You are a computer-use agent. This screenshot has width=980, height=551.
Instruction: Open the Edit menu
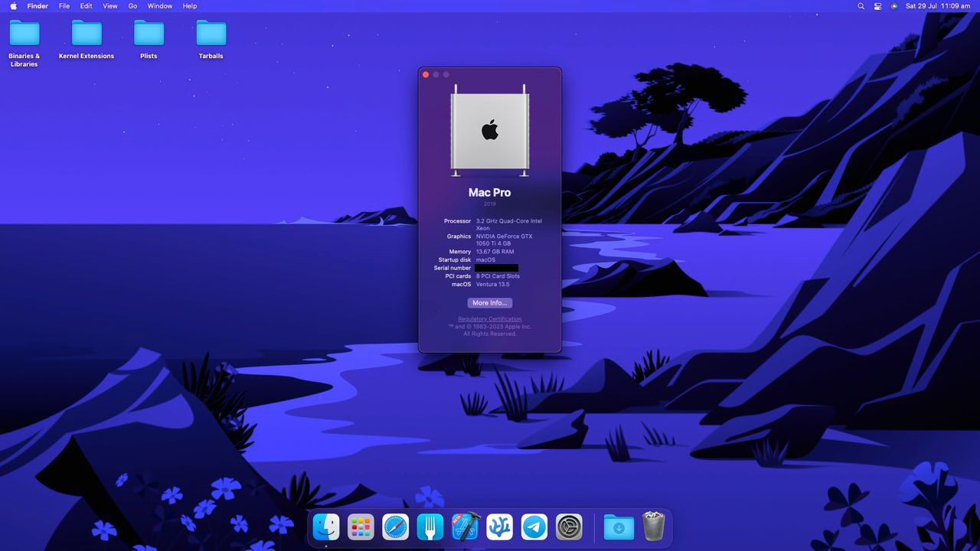87,6
